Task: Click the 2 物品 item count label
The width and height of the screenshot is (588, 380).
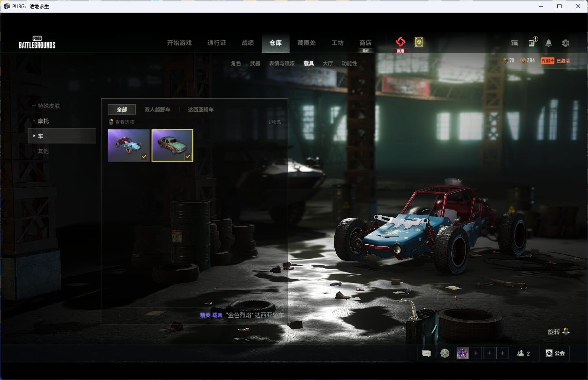Action: tap(274, 122)
